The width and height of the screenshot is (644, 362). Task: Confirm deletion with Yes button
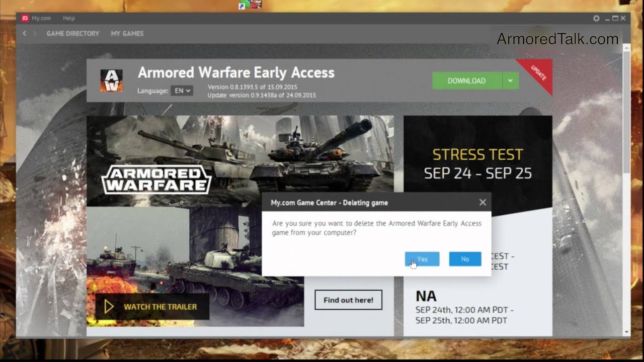pyautogui.click(x=422, y=259)
